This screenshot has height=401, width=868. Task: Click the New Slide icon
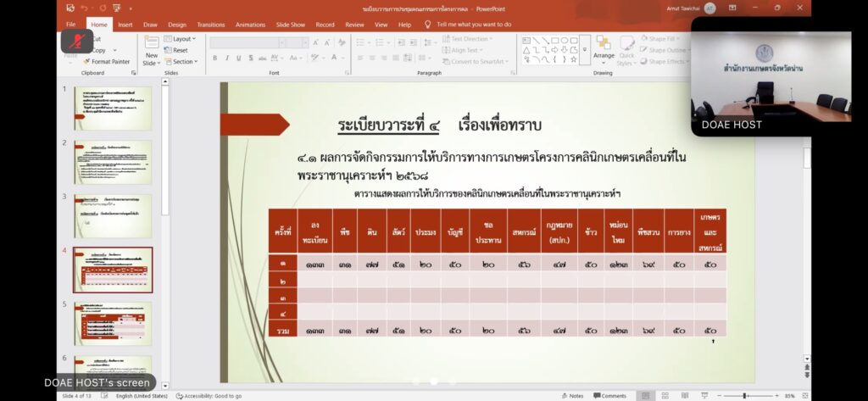tap(151, 51)
